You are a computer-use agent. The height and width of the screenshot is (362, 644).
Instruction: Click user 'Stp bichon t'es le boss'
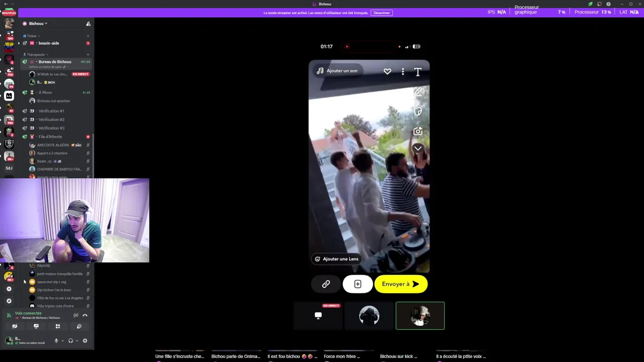pos(59,290)
